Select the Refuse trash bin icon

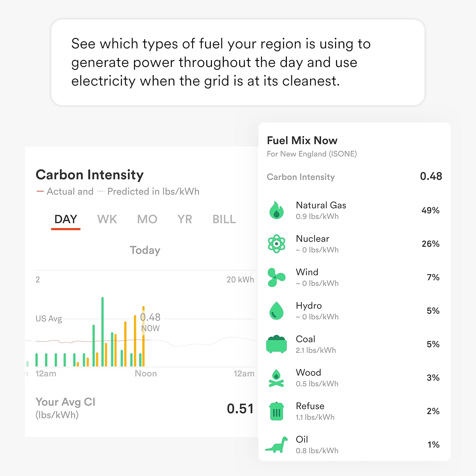(276, 411)
